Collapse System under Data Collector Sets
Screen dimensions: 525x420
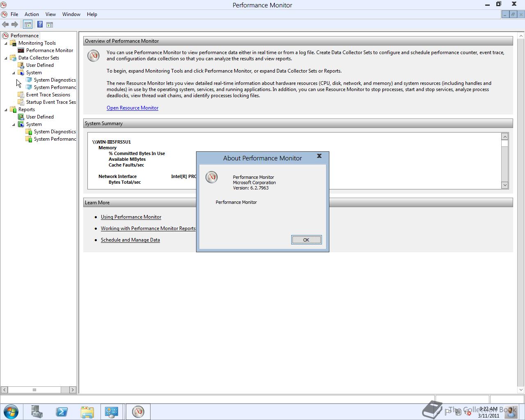tap(14, 73)
